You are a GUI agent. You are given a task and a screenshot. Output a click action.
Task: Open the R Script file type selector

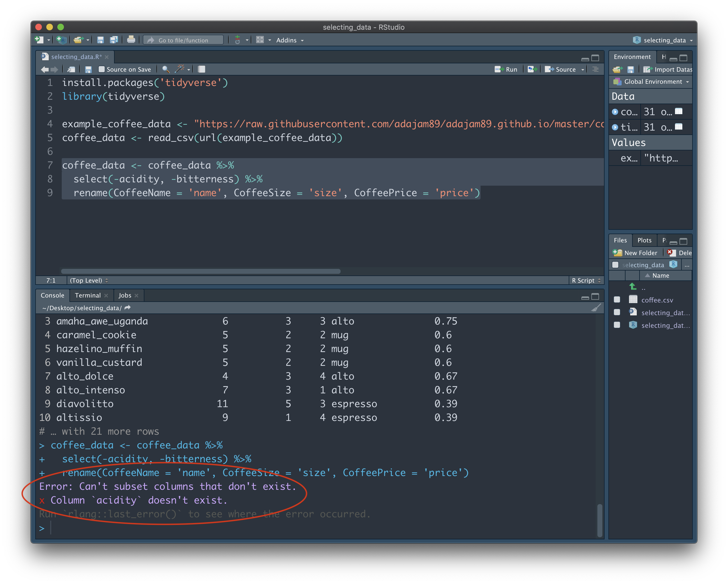click(586, 280)
